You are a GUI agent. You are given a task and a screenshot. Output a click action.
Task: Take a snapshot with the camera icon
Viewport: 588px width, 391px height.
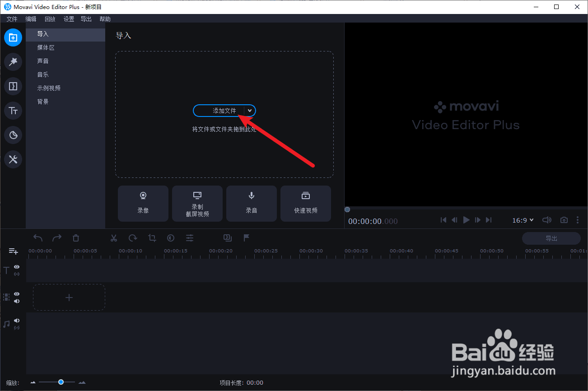click(x=564, y=220)
